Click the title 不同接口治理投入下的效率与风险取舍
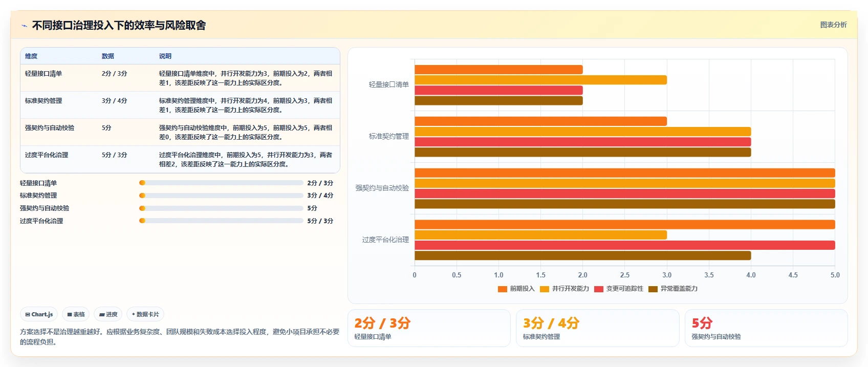868x367 pixels. (119, 26)
